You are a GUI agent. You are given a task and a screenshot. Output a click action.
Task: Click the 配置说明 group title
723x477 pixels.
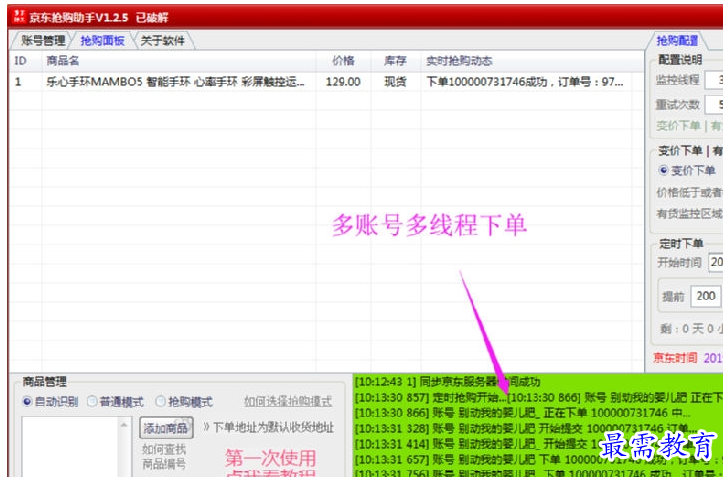point(680,60)
